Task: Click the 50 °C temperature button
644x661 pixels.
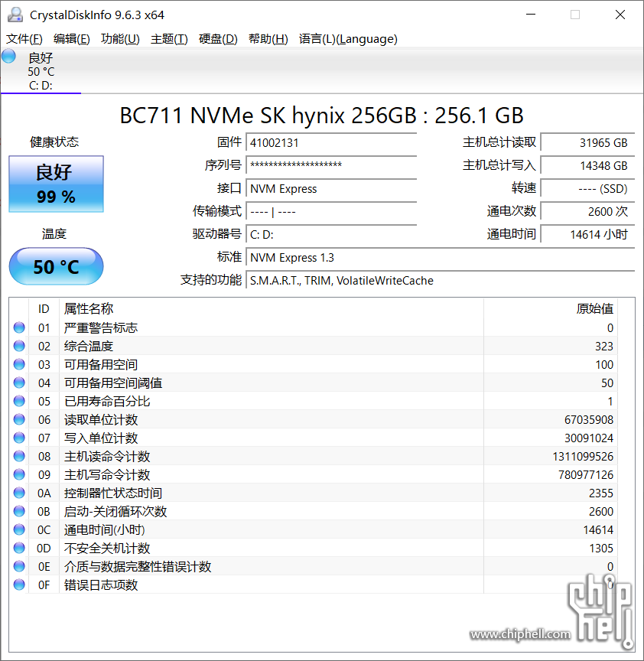Action: (56, 266)
